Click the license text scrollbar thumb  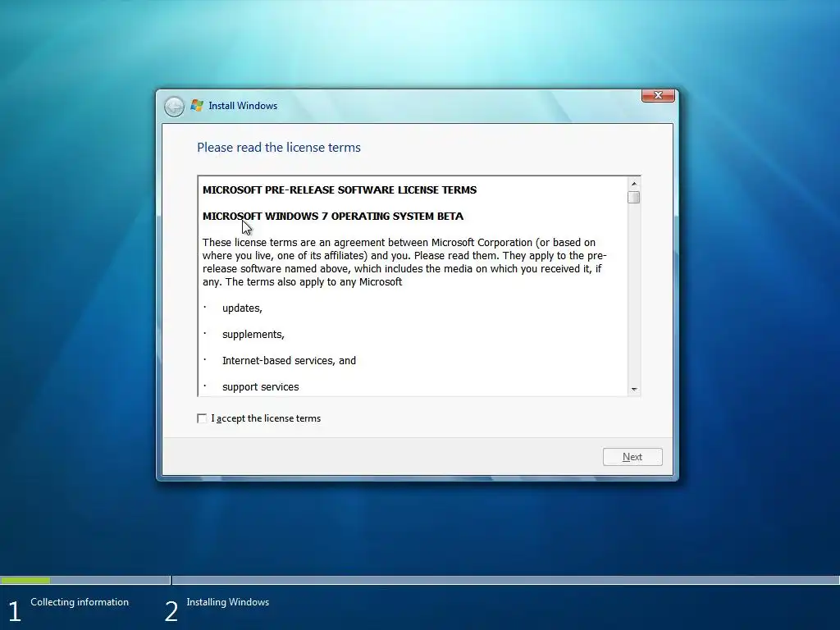pyautogui.click(x=634, y=197)
